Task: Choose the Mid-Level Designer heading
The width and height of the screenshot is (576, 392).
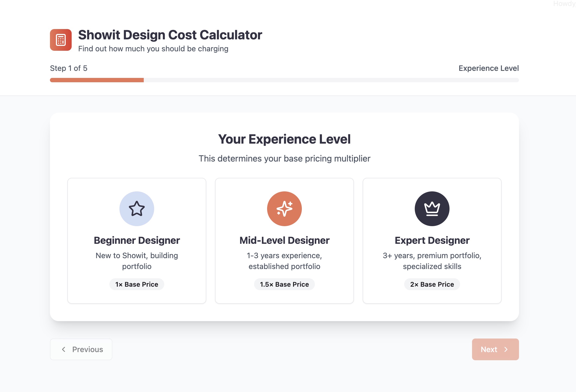Action: point(284,241)
